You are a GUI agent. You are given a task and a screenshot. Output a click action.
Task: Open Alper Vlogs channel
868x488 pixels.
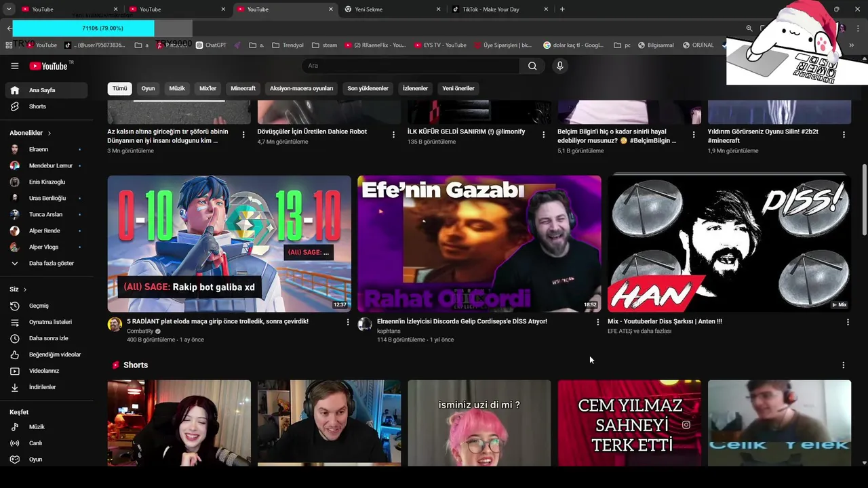tap(46, 247)
